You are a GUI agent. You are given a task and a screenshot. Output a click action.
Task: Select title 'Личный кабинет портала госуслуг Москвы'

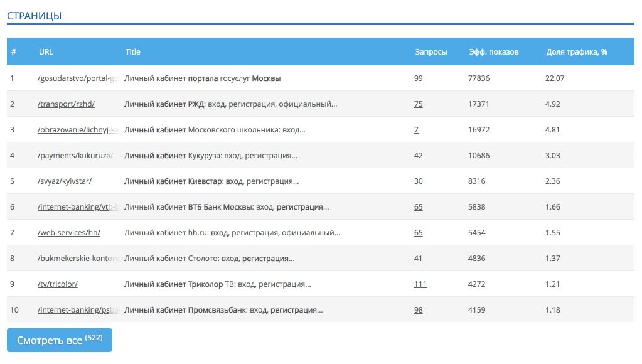tap(202, 78)
